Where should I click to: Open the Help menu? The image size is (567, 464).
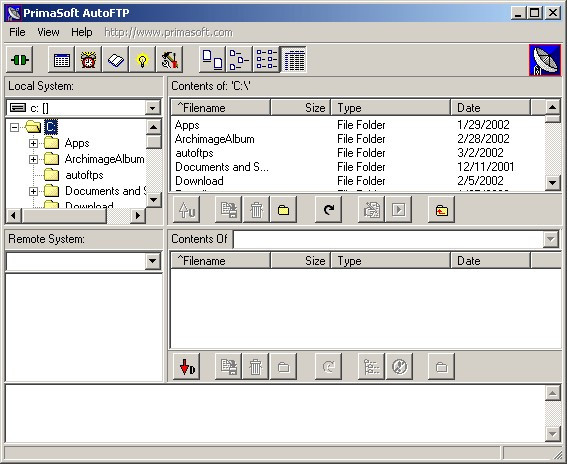pyautogui.click(x=81, y=32)
